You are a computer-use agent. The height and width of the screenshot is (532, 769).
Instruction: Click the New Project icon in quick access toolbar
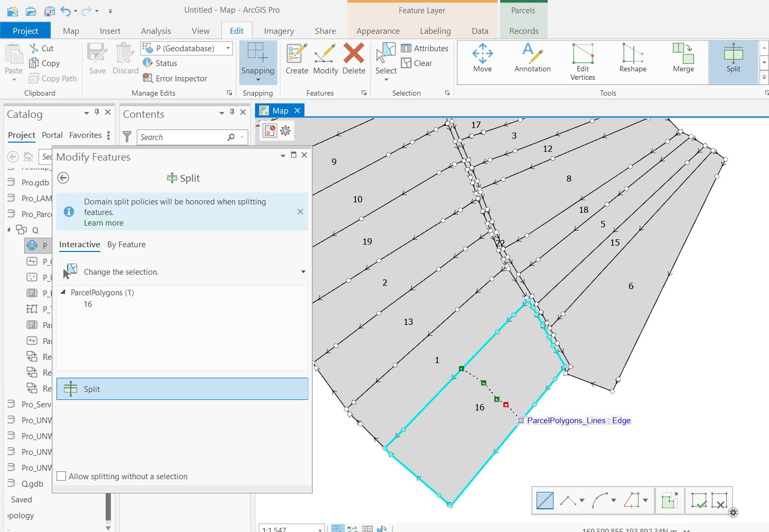click(12, 11)
